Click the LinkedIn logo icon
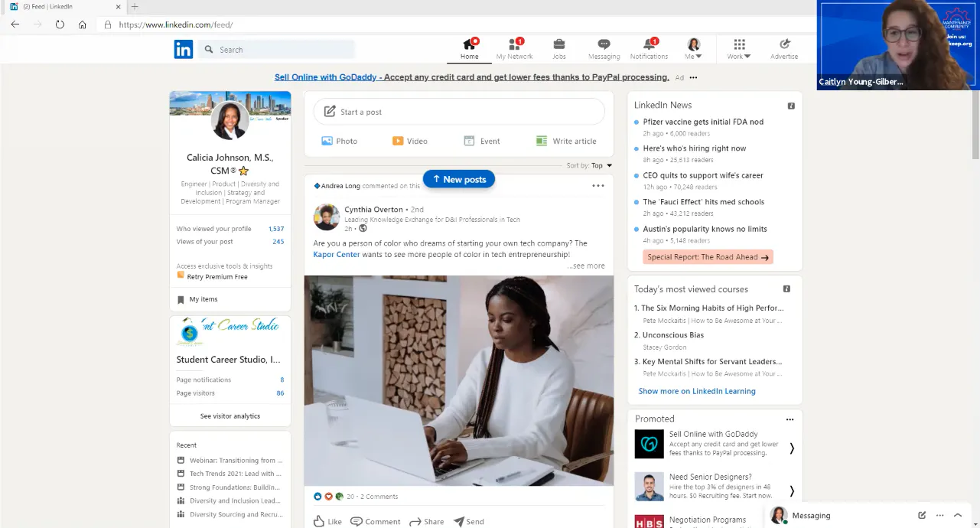Image resolution: width=980 pixels, height=528 pixels. 184,50
